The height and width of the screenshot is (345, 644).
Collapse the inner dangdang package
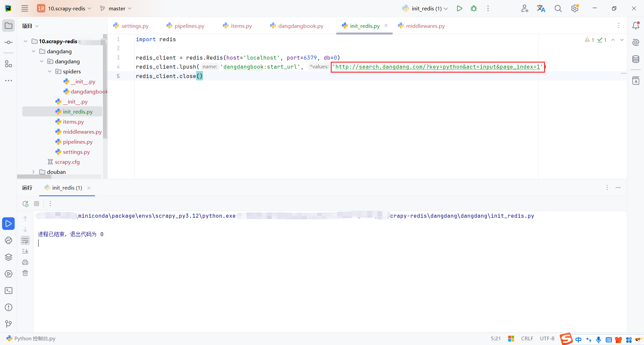[x=42, y=61]
